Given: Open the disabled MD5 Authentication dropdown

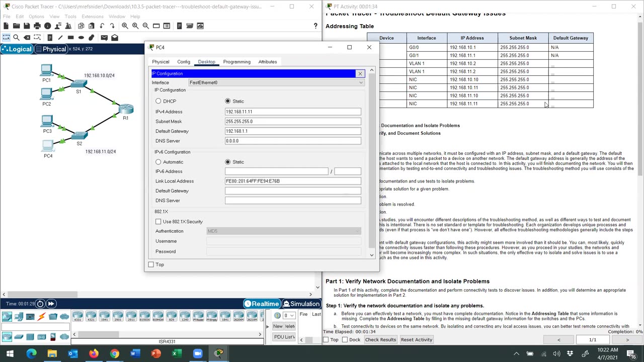Looking at the screenshot, I should 284,231.
